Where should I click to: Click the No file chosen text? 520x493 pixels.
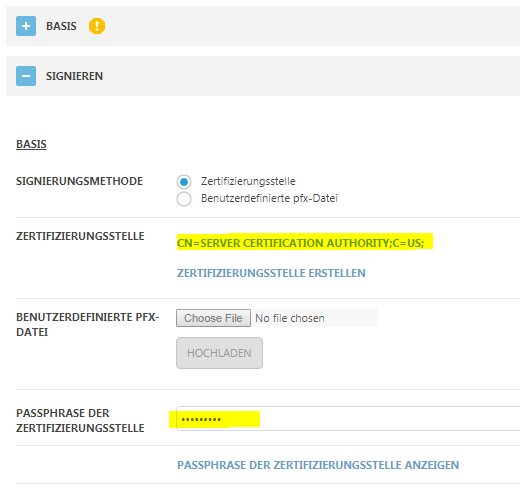[x=290, y=318]
